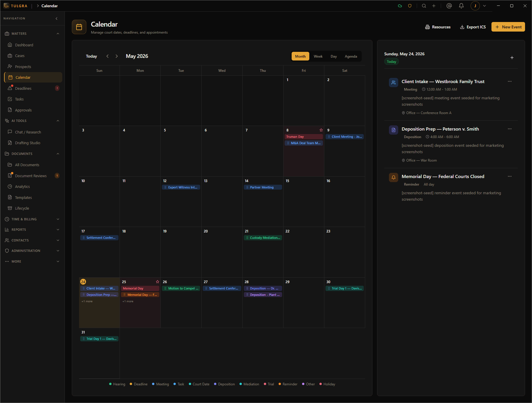
Task: Click the Today button
Action: tap(92, 56)
